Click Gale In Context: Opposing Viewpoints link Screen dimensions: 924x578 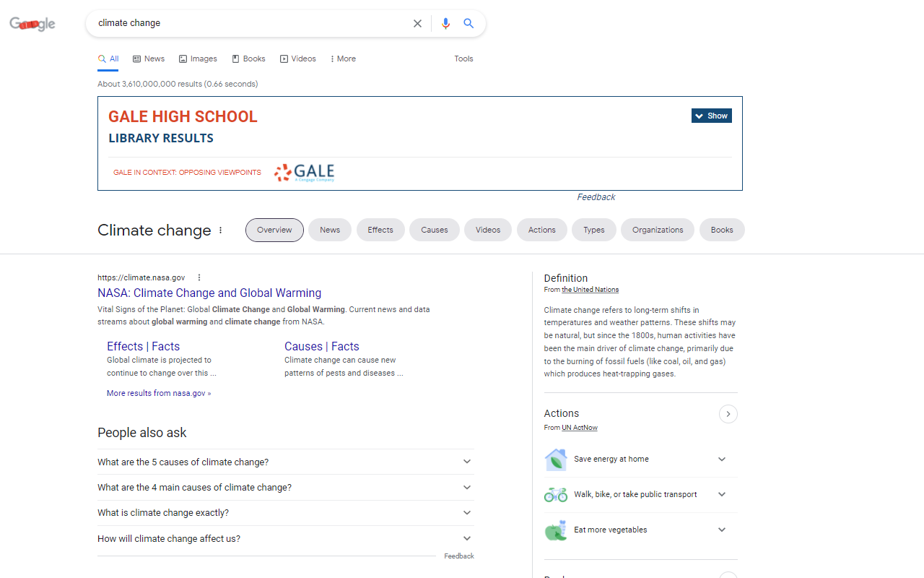click(187, 173)
